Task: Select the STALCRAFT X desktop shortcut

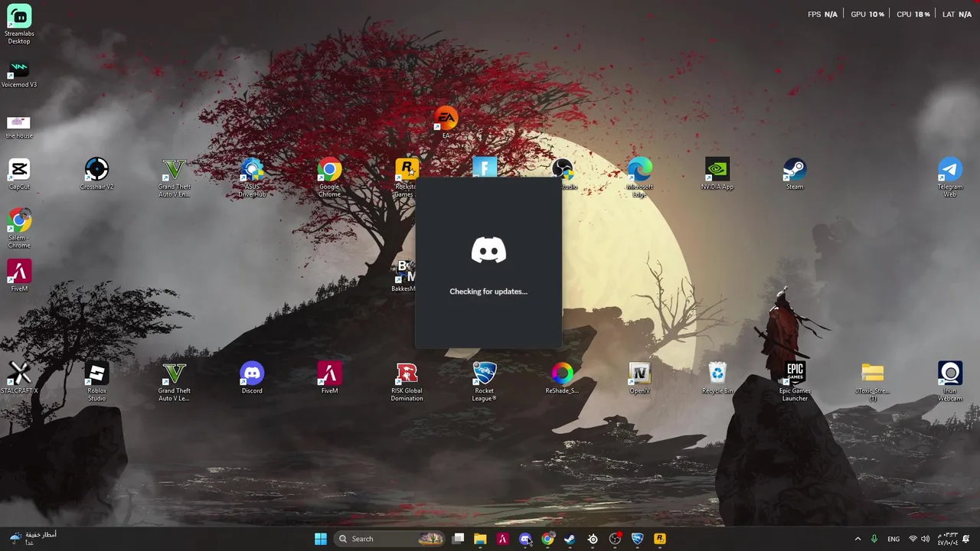Action: 19,379
